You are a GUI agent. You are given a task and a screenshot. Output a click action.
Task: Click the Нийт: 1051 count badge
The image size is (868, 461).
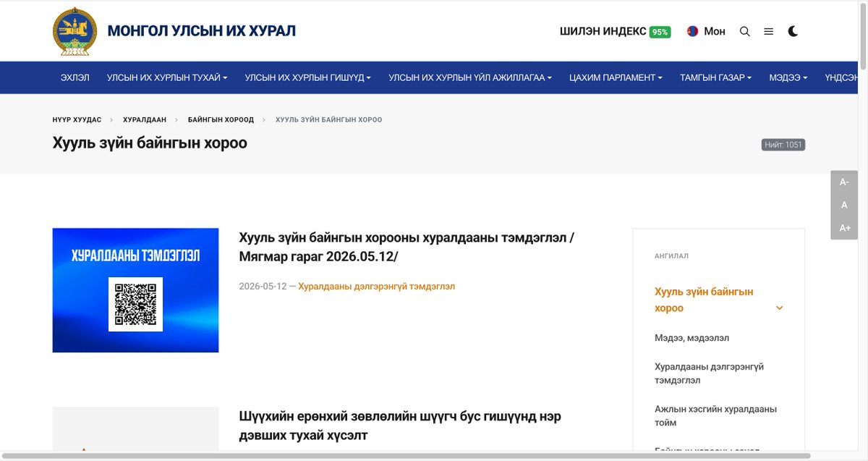point(783,145)
